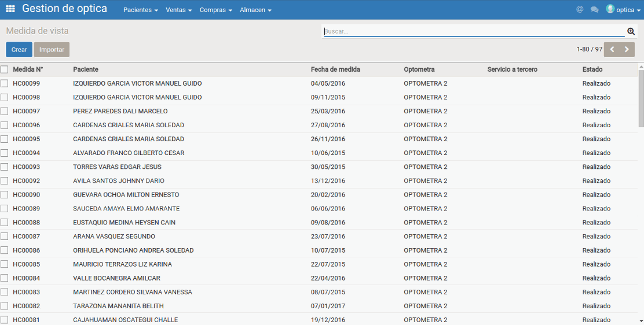
Task: Sort by Fecha de medida column header
Action: [x=335, y=69]
